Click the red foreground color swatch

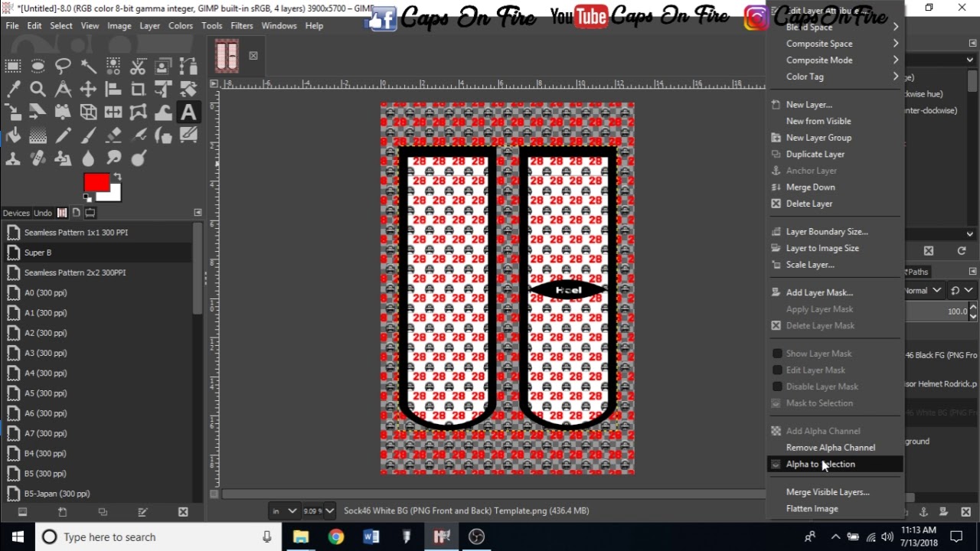pos(96,182)
